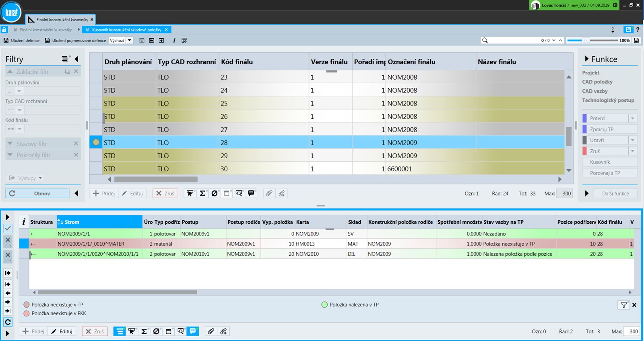Click the Uložení definice save icon

pos(6,40)
